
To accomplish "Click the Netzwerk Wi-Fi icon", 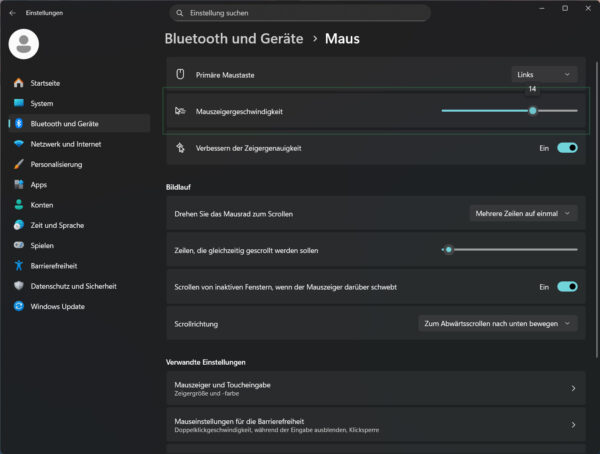I will click(x=18, y=144).
